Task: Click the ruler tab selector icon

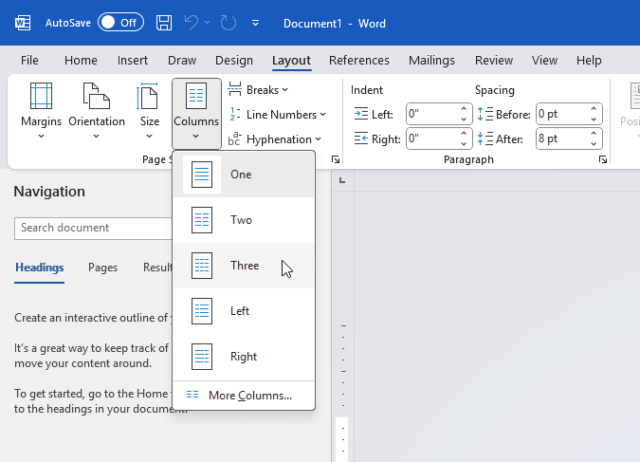Action: (342, 180)
